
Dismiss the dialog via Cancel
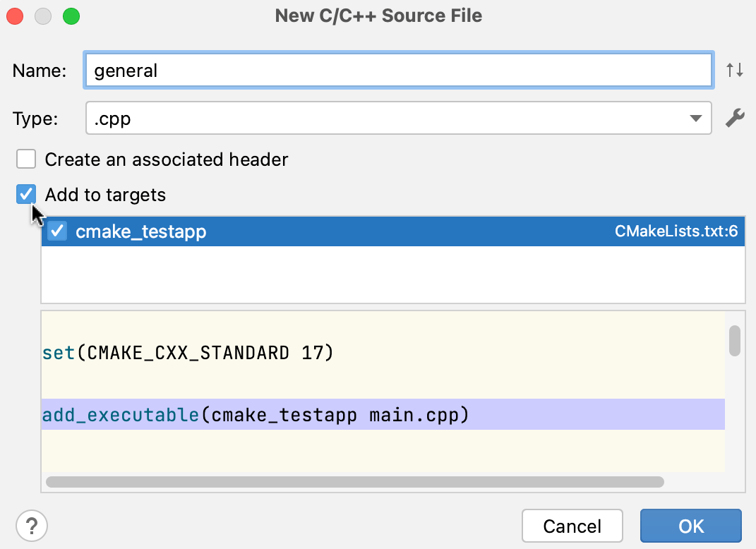572,526
